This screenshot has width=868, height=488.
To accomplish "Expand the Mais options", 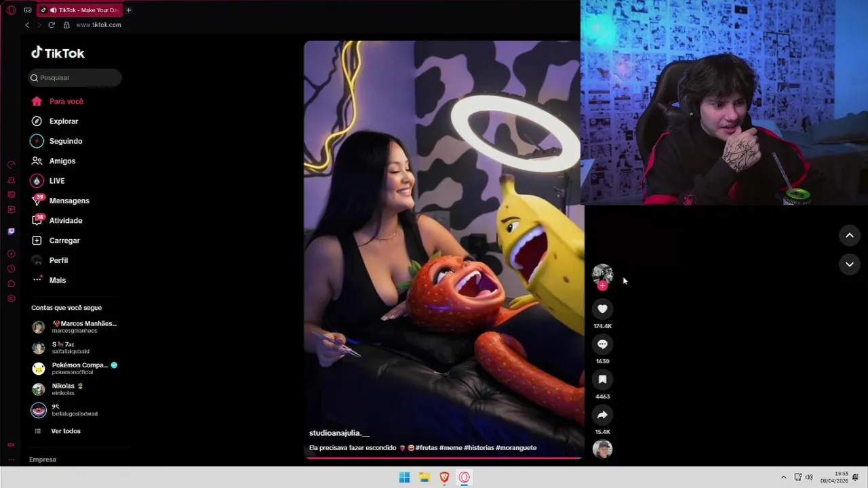I will click(48, 280).
